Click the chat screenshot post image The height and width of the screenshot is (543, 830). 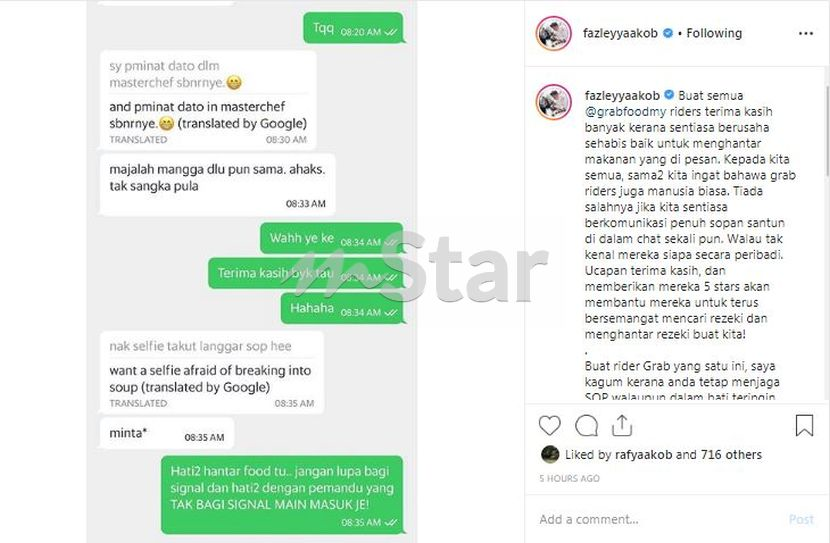tap(252, 272)
